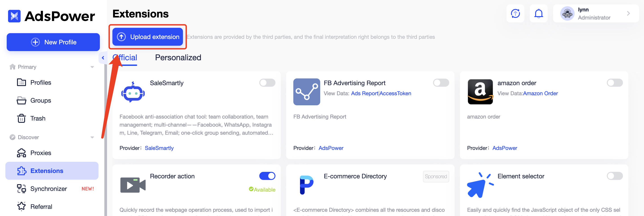Open Profiles in the sidebar
Image resolution: width=644 pixels, height=216 pixels.
coord(41,83)
